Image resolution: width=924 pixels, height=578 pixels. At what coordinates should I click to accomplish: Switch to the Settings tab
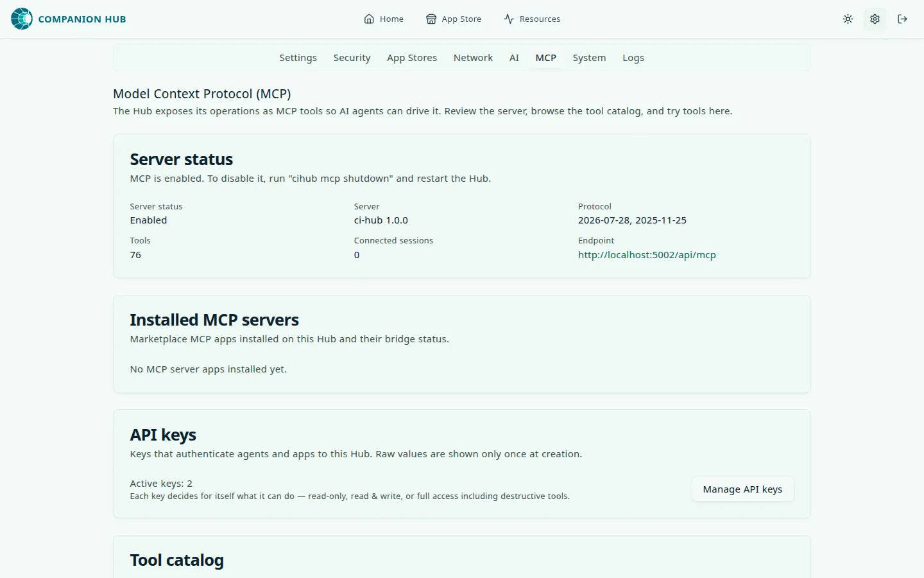[298, 58]
